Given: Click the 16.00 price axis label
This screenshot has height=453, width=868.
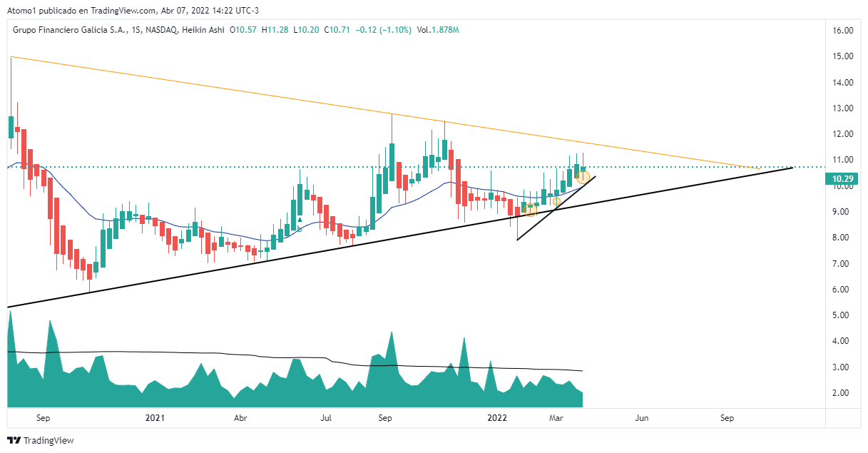Looking at the screenshot, I should pos(844,31).
